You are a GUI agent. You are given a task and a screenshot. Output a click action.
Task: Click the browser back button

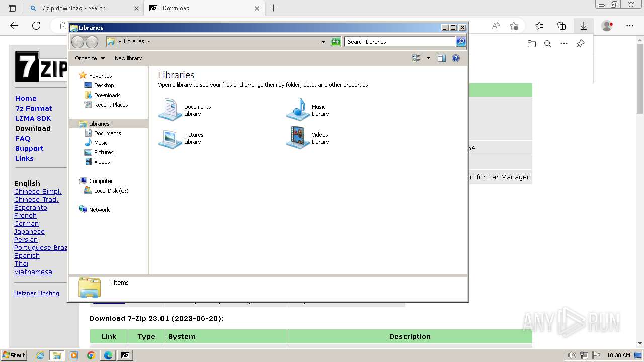point(14,26)
